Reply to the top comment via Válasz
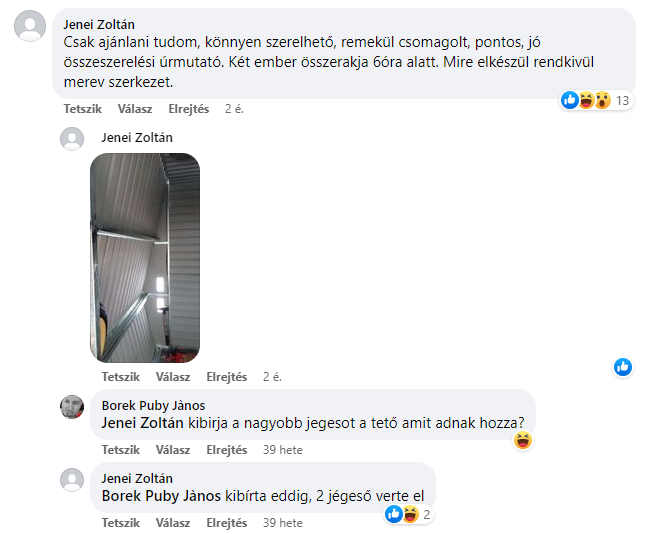The height and width of the screenshot is (534, 669). (135, 109)
